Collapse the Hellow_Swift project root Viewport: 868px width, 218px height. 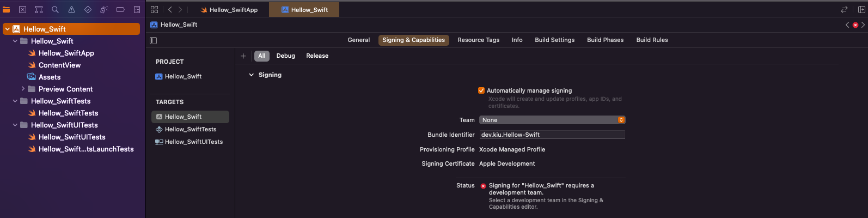point(7,29)
